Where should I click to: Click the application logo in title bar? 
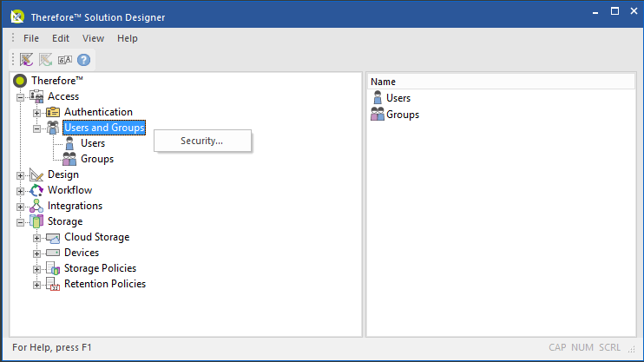[17, 16]
